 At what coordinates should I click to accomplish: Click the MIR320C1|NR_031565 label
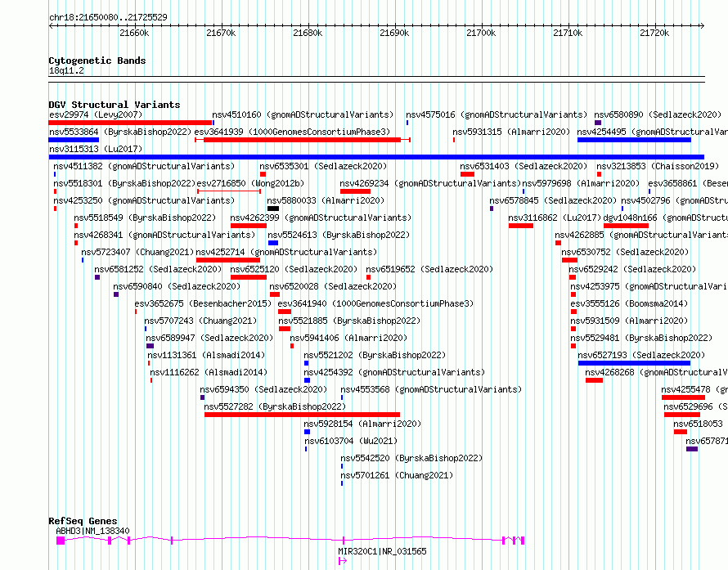pyautogui.click(x=382, y=551)
